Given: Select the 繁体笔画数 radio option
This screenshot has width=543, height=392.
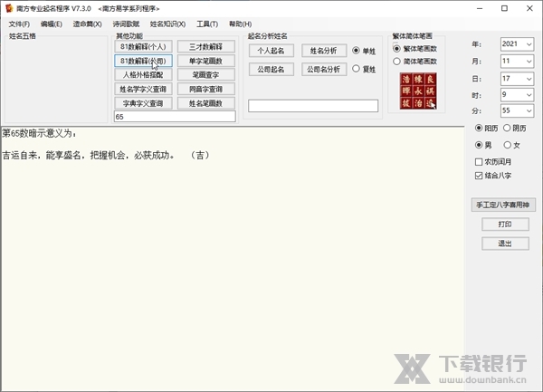Looking at the screenshot, I should coord(397,49).
